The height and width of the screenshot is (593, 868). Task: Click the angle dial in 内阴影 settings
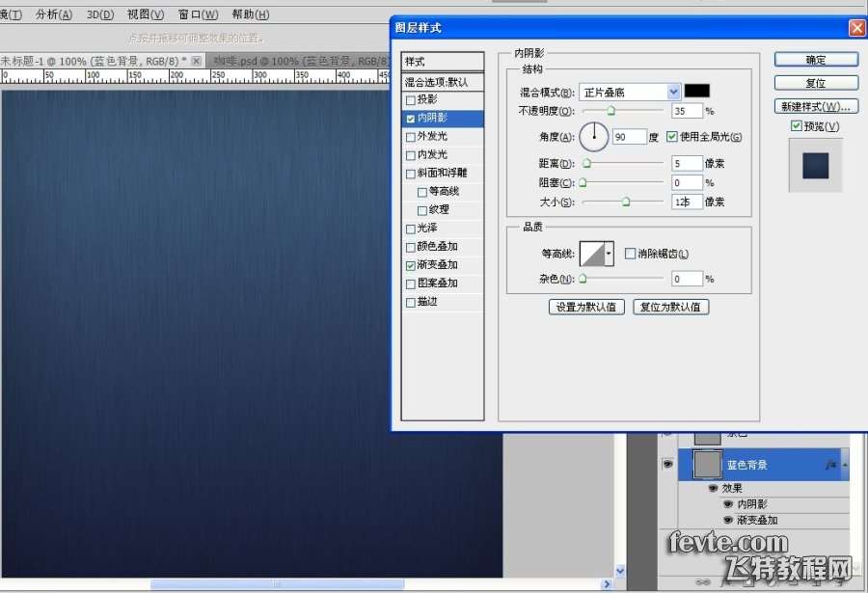point(594,137)
